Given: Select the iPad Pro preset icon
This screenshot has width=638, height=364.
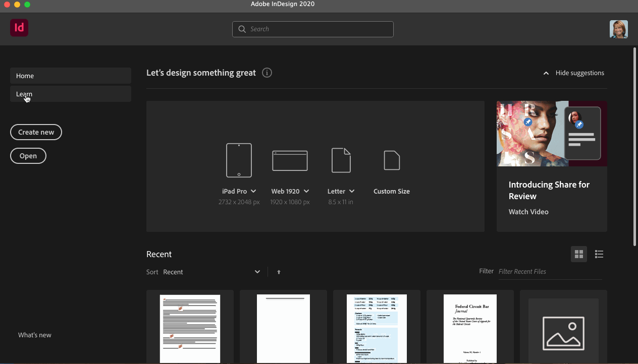Looking at the screenshot, I should [x=239, y=160].
